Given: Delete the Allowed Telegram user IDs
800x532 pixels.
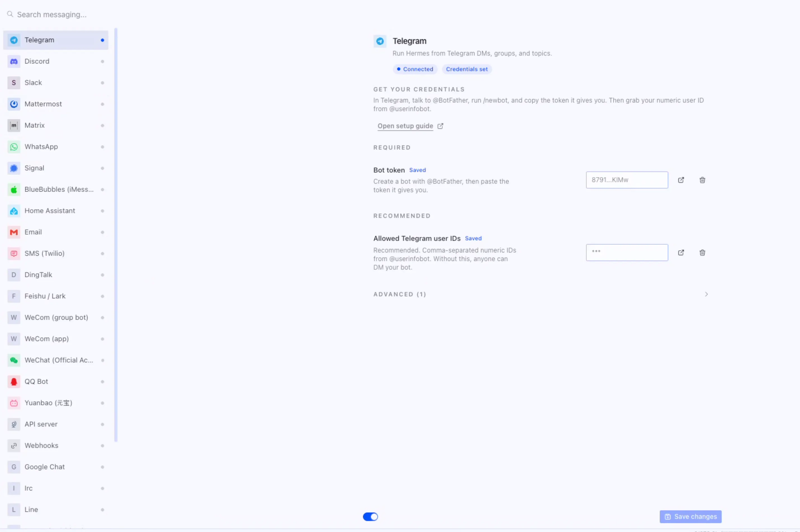Looking at the screenshot, I should (702, 253).
